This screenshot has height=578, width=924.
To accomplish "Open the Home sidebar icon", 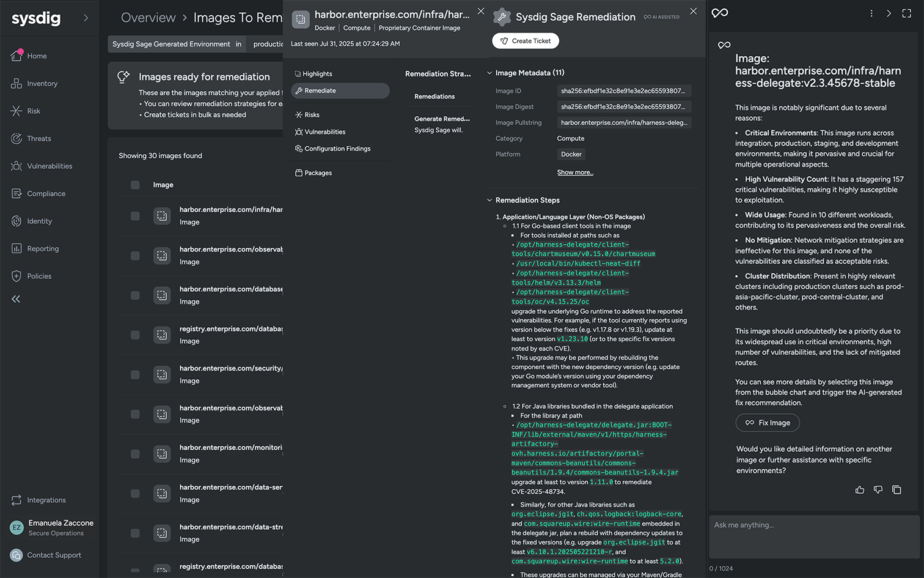I will 16,56.
